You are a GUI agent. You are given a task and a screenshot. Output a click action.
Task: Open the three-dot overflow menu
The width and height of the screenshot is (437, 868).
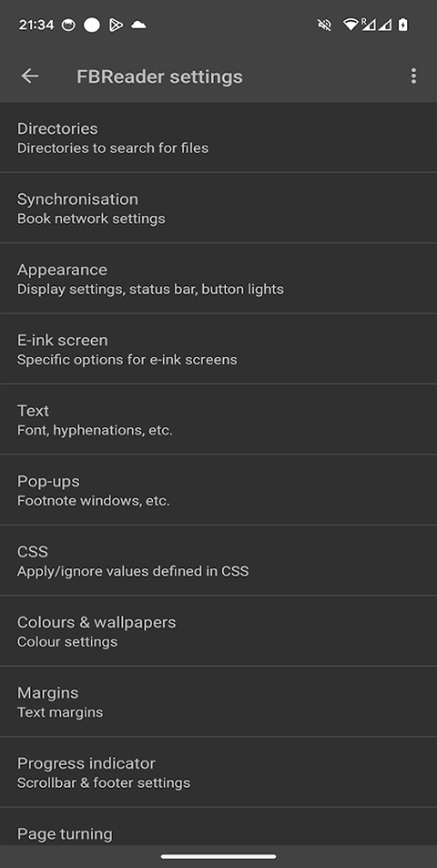coord(413,76)
